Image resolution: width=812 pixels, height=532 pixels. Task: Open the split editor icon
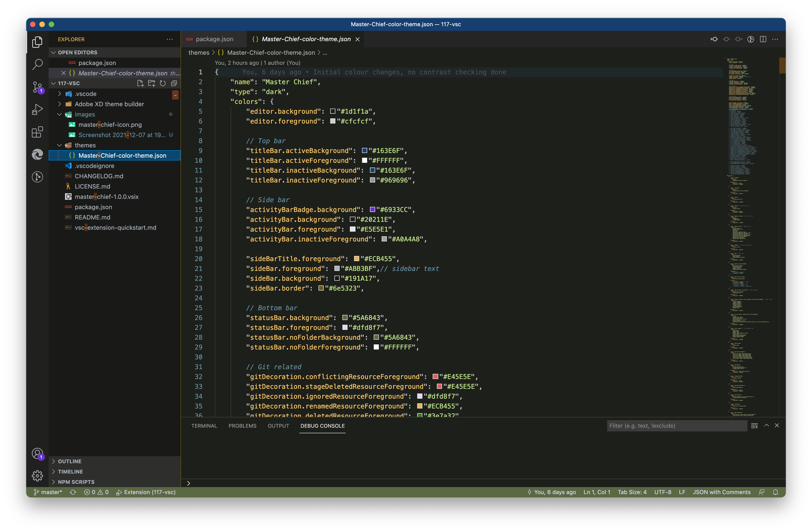pos(763,39)
